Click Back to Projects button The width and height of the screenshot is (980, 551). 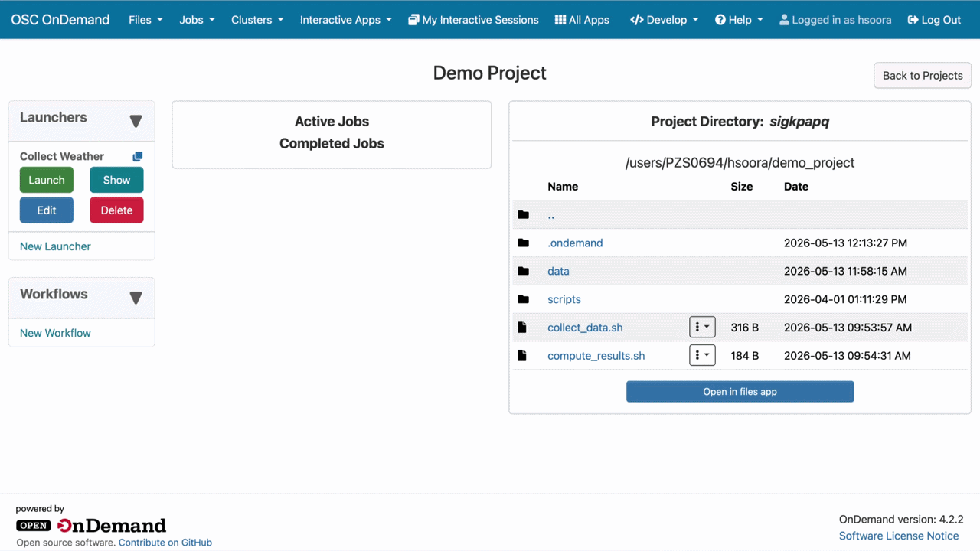[x=923, y=75]
